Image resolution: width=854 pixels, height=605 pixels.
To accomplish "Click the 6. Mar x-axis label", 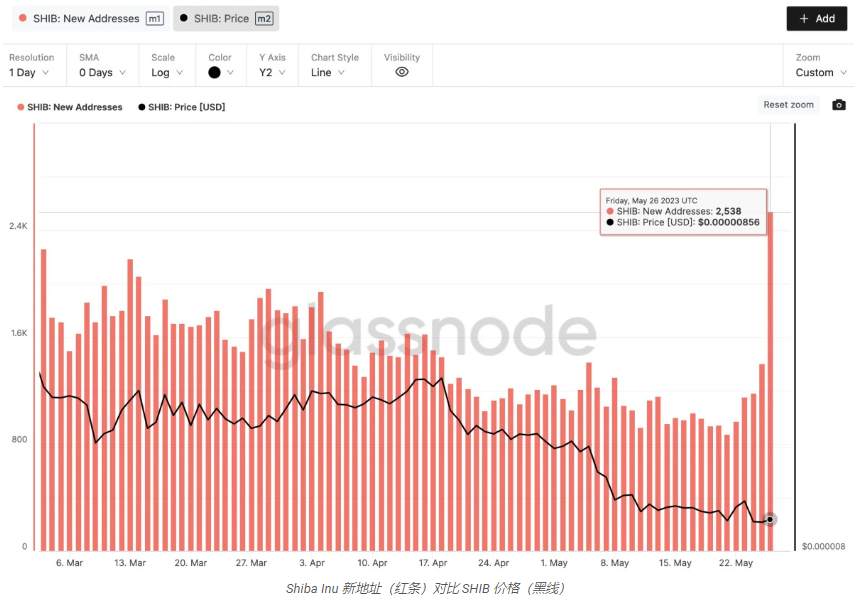I will coord(69,563).
